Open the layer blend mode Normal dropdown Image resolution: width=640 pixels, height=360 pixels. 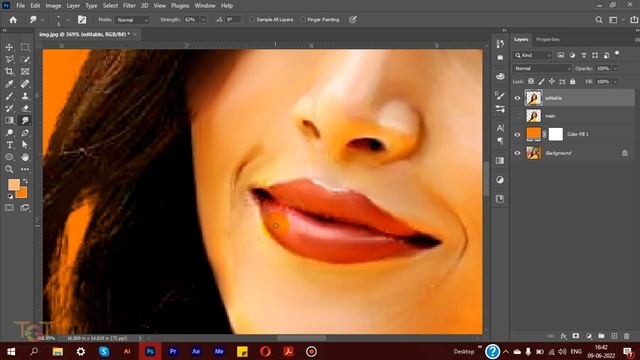tap(542, 68)
